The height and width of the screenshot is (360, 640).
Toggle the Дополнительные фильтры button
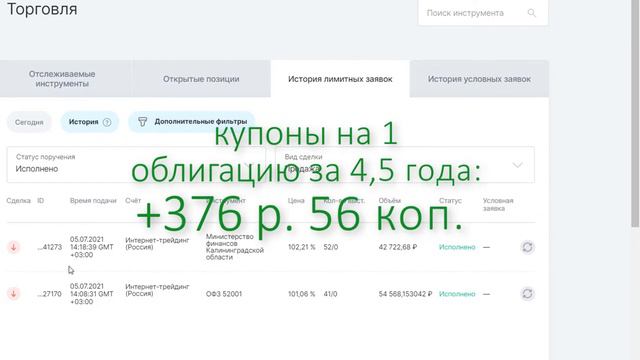pyautogui.click(x=191, y=122)
